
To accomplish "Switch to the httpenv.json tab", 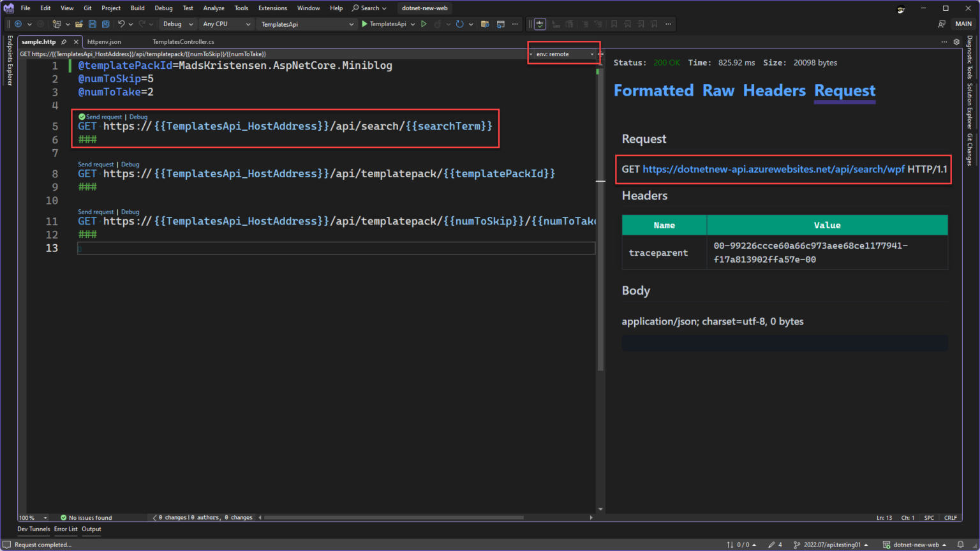I will pyautogui.click(x=103, y=41).
